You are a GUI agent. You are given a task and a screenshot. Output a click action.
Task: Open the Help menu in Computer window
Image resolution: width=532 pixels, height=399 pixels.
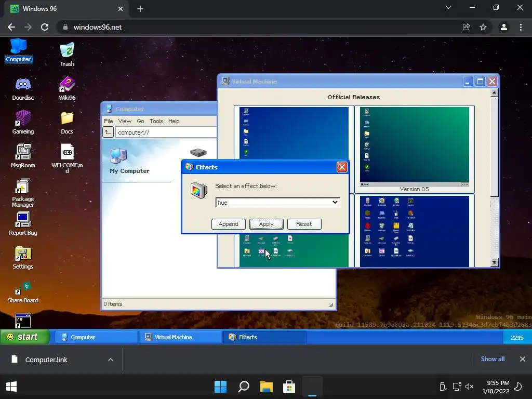[174, 121]
